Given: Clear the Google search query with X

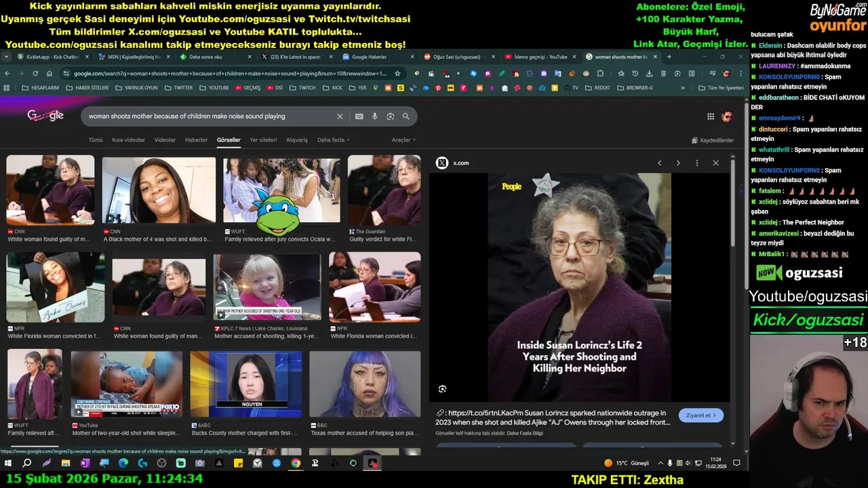Looking at the screenshot, I should coord(340,117).
